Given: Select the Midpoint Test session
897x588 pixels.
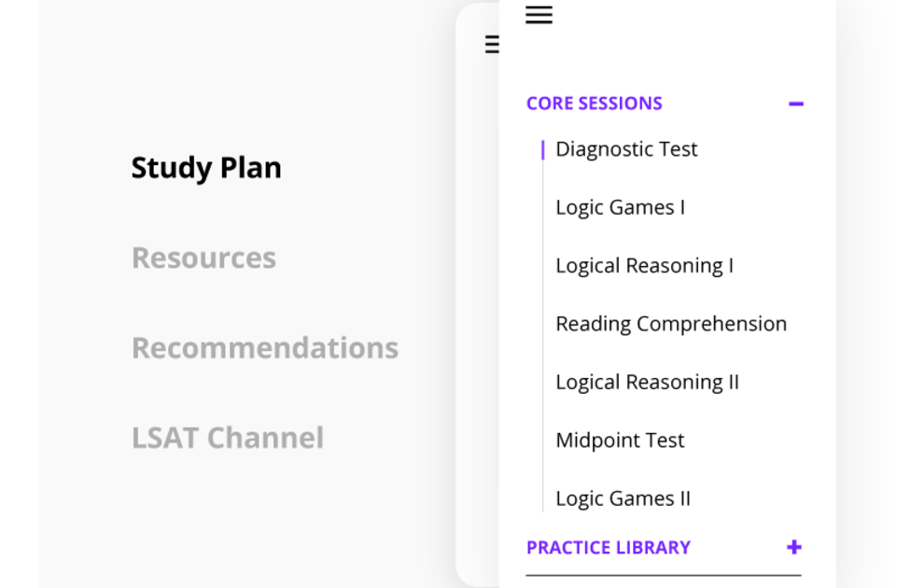Looking at the screenshot, I should point(620,441).
